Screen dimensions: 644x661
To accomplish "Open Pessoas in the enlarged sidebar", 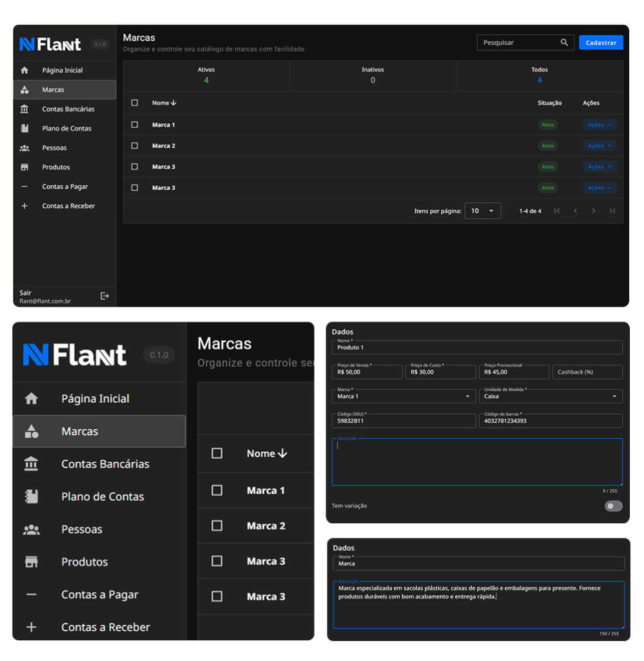I will (81, 529).
